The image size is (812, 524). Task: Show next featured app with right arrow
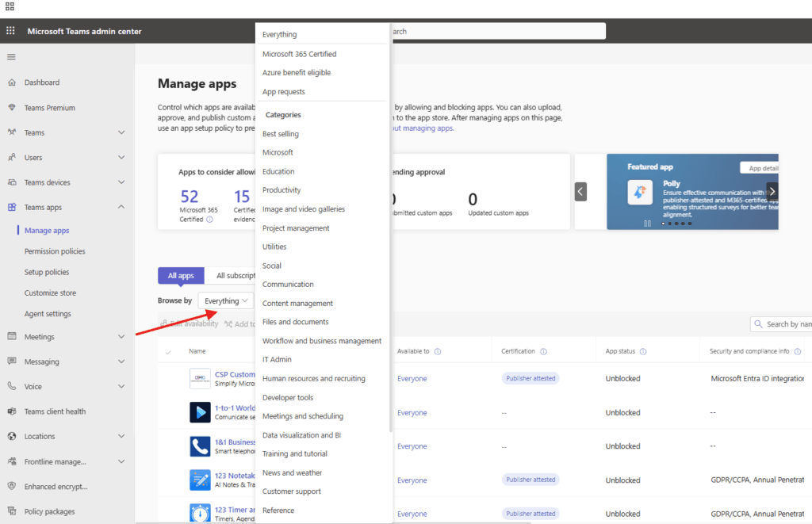[x=772, y=191]
